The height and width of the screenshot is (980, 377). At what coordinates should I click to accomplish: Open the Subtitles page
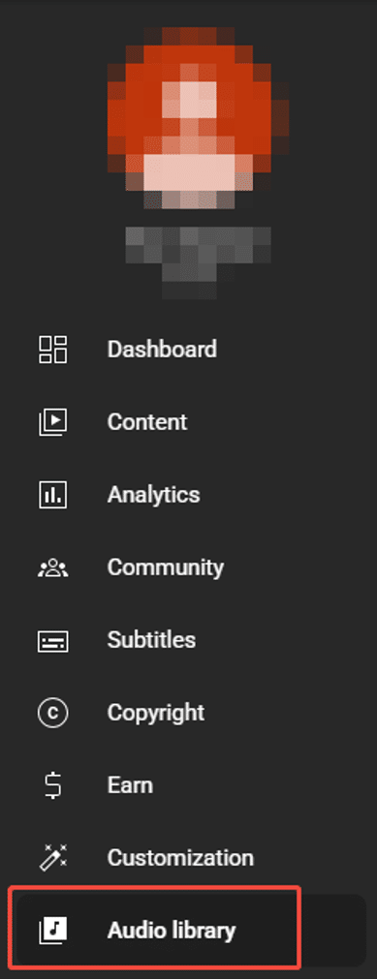(x=151, y=640)
